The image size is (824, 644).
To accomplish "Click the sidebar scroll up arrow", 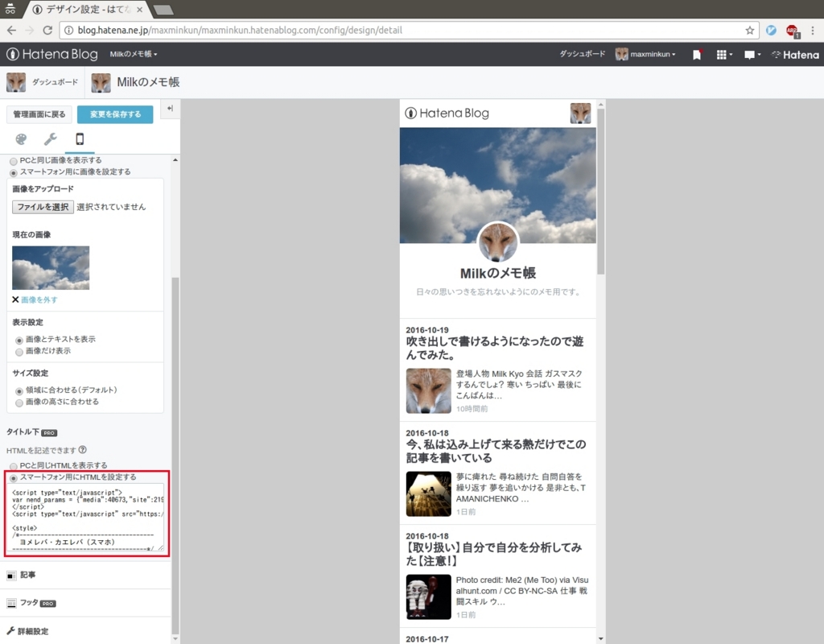I will tap(175, 159).
